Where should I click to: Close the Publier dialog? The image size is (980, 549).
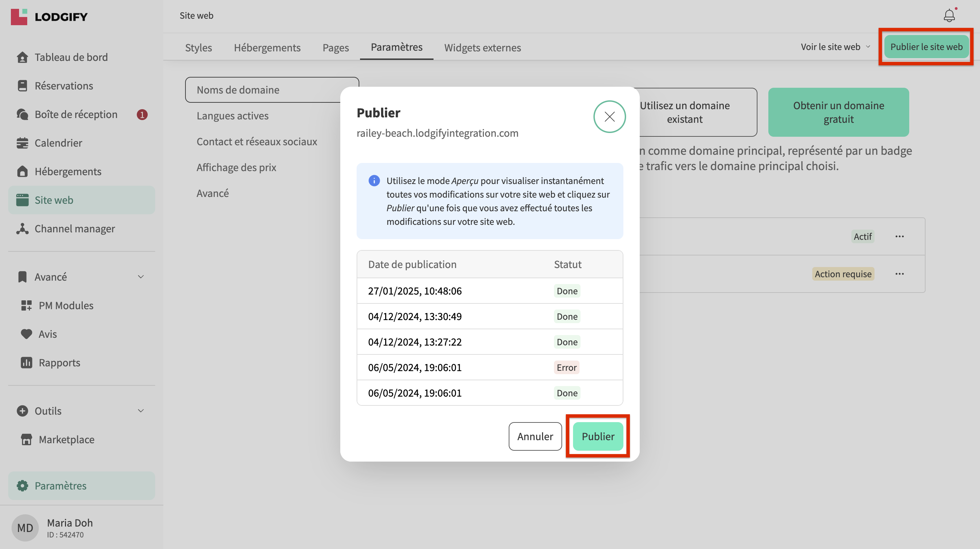pos(609,116)
